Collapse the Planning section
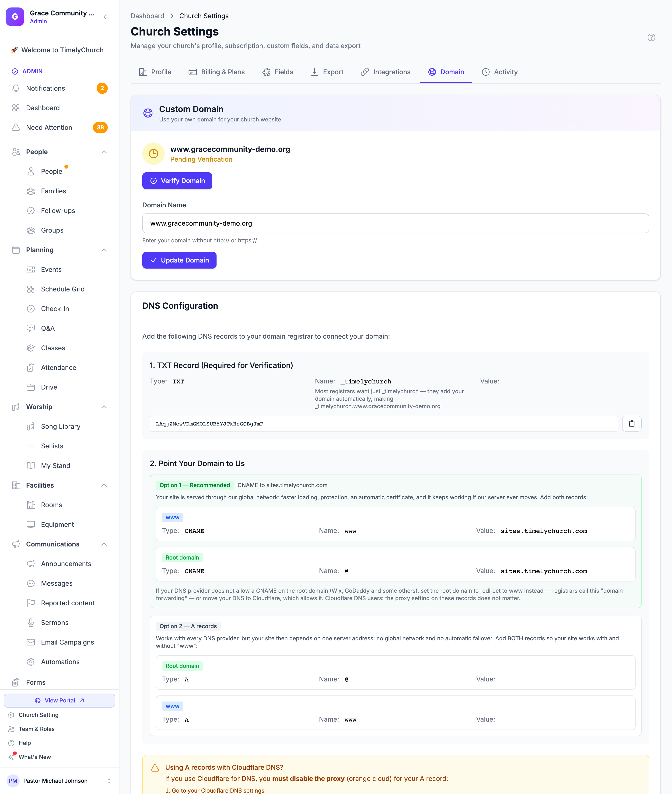 point(104,250)
